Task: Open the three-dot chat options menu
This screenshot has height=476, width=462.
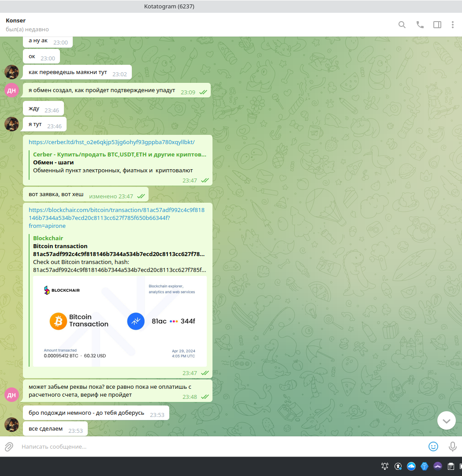Action: coord(453,25)
